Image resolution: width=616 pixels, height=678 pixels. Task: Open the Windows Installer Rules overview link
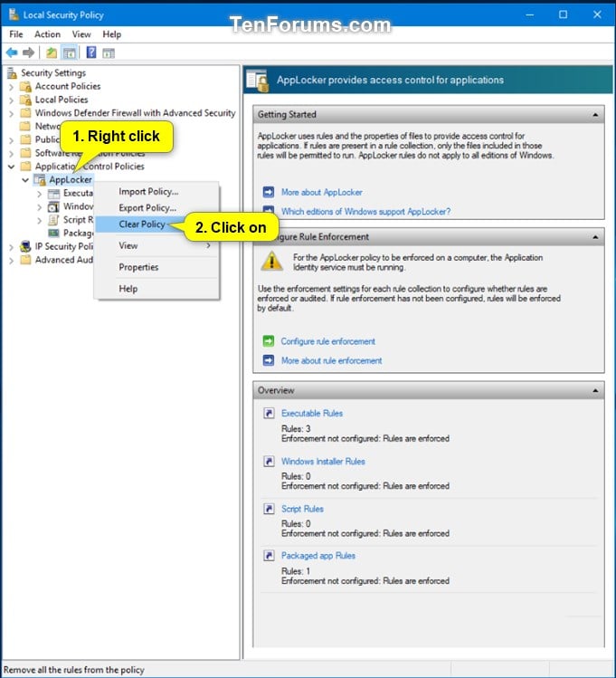[323, 462]
